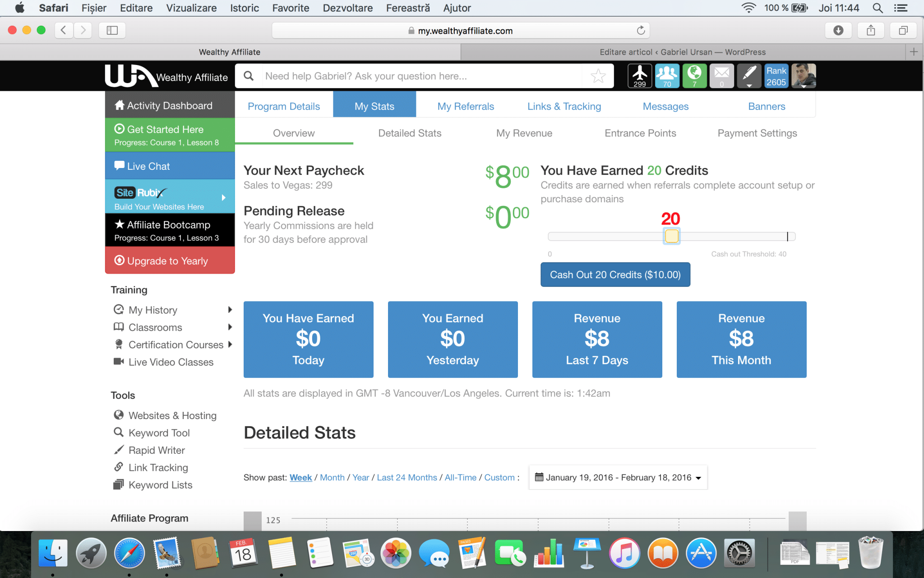Click Safari's forward navigation arrow
The width and height of the screenshot is (924, 578).
[x=83, y=30]
